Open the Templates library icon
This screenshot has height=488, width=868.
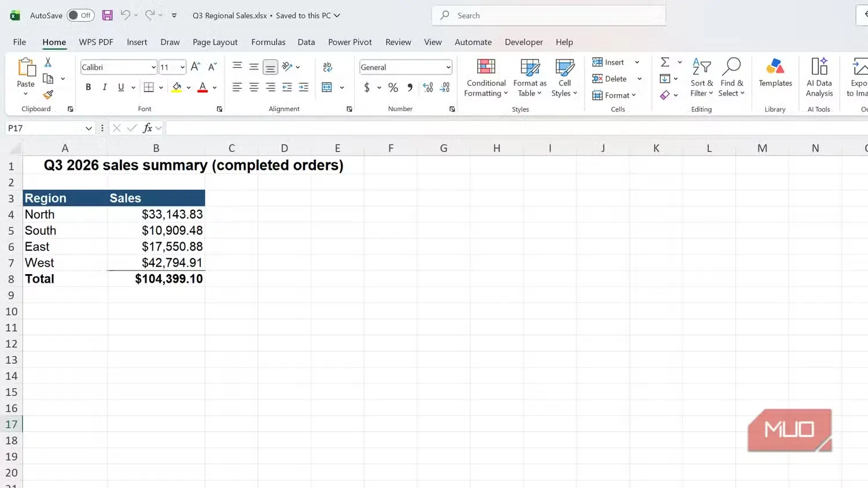pyautogui.click(x=775, y=73)
